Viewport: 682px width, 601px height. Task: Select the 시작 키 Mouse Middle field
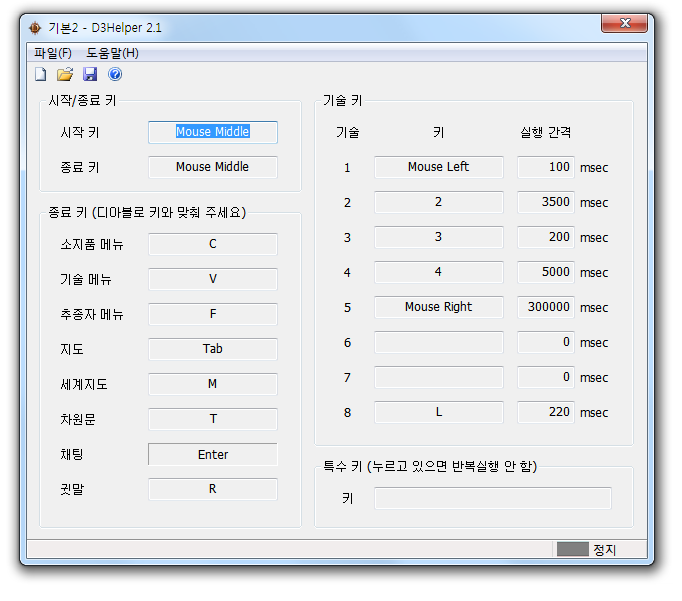pos(213,132)
